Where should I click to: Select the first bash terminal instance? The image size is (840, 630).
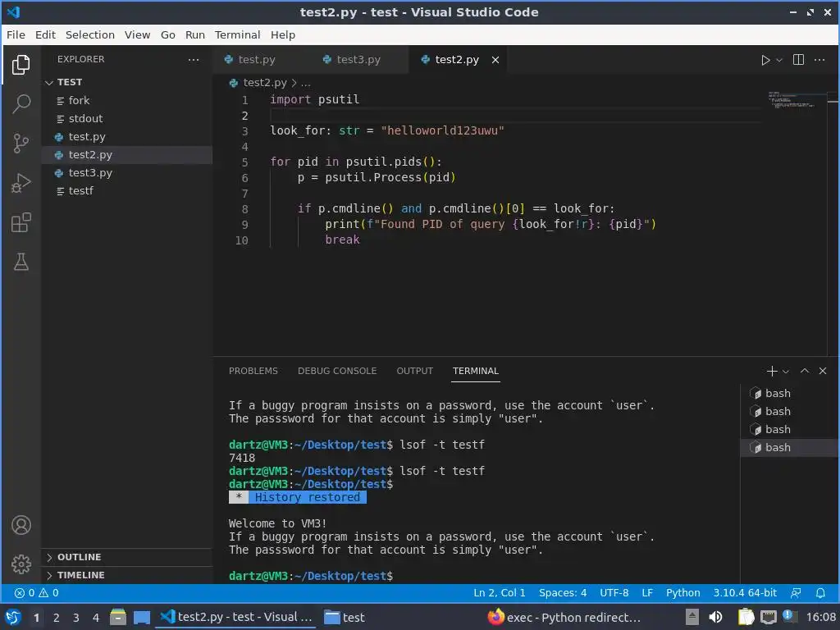[x=788, y=393]
